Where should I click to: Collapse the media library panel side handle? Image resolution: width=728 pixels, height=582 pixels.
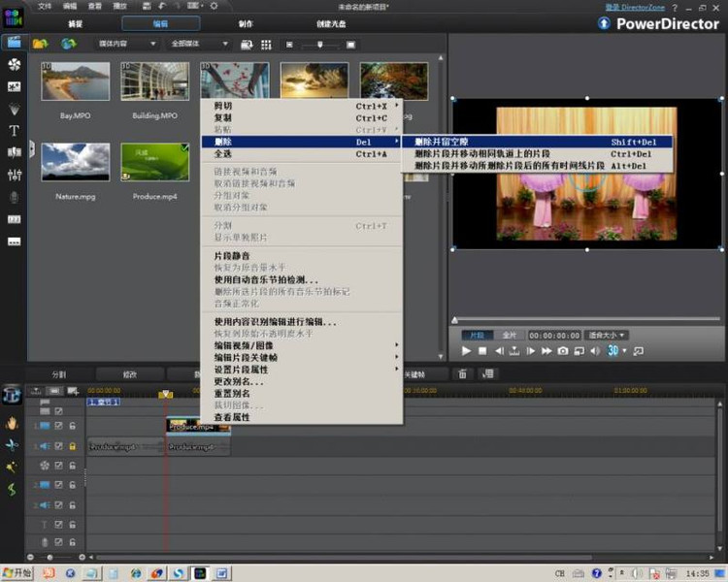pos(32,149)
